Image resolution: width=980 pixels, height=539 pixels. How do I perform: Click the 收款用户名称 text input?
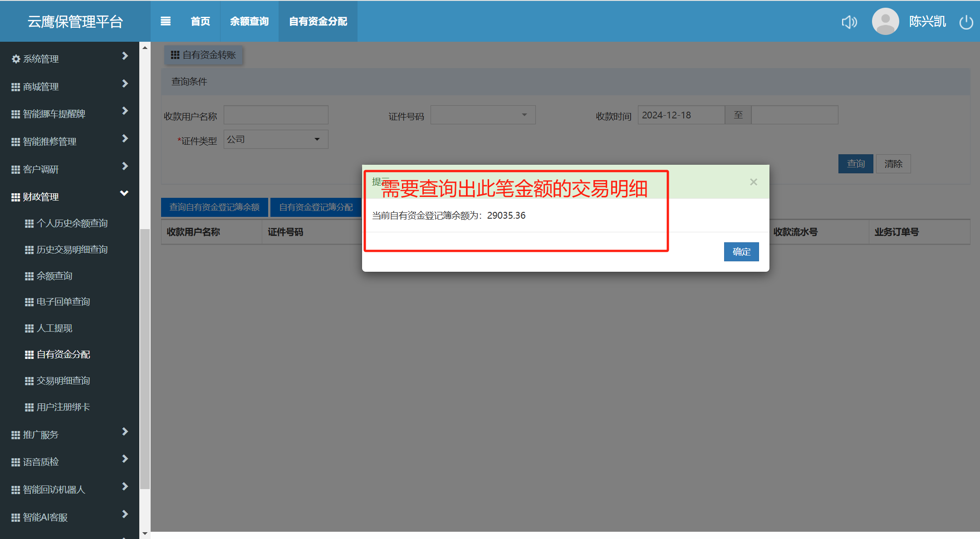[276, 115]
